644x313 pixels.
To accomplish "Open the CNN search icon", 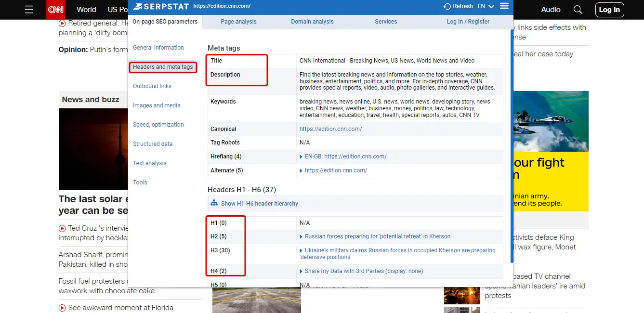I will tap(578, 10).
